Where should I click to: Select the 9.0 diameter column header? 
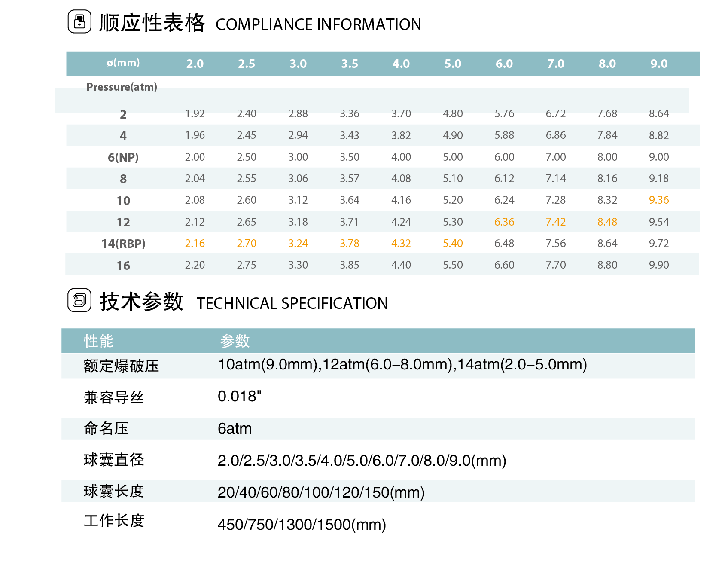[x=658, y=64]
